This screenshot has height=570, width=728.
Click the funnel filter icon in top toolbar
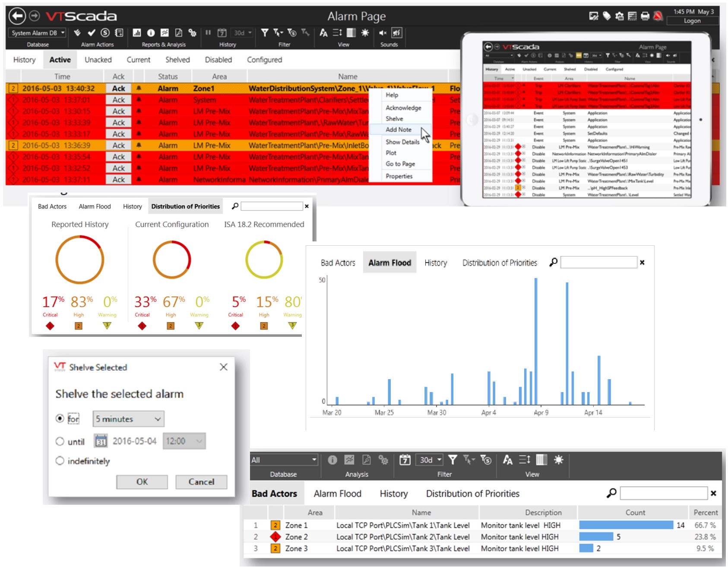point(265,33)
